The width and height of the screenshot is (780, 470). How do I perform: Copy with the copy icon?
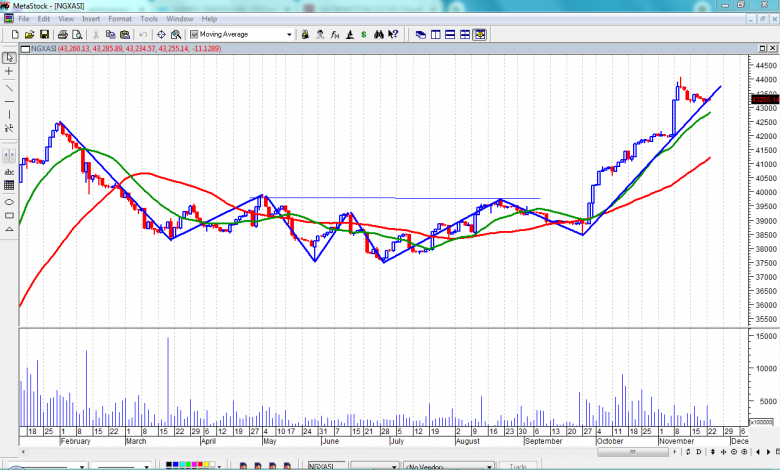pyautogui.click(x=110, y=34)
